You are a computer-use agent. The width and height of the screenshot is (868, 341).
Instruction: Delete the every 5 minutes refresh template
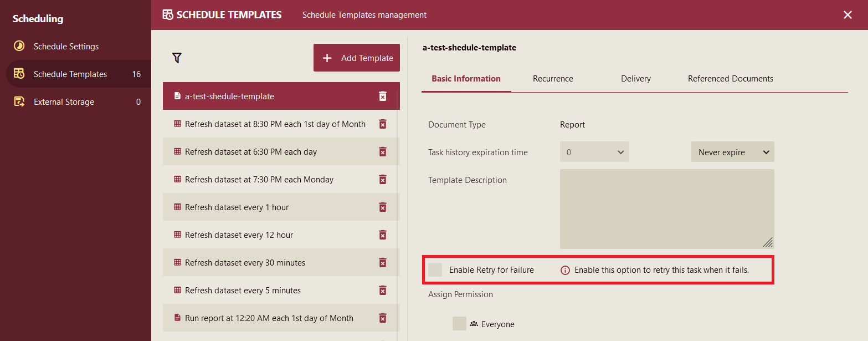pos(382,291)
